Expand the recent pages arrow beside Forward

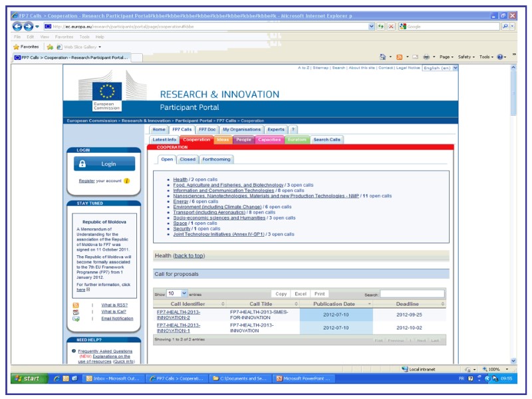pos(37,26)
